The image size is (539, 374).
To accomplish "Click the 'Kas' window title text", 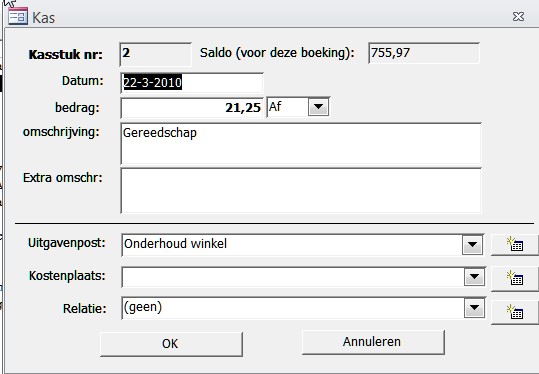I will [43, 18].
